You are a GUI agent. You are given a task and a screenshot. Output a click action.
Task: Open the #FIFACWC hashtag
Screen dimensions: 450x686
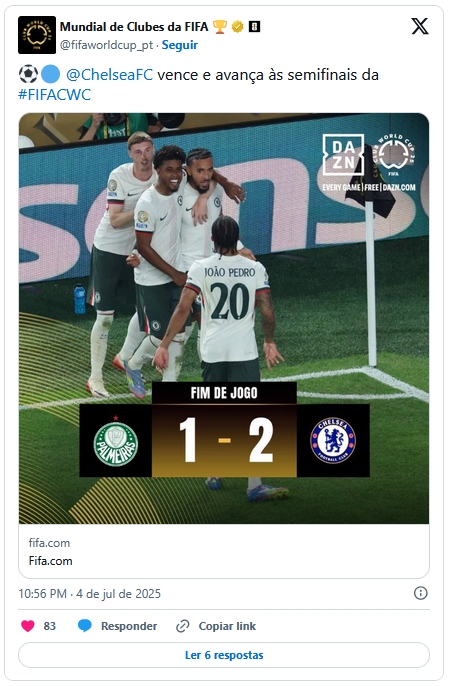pyautogui.click(x=55, y=95)
